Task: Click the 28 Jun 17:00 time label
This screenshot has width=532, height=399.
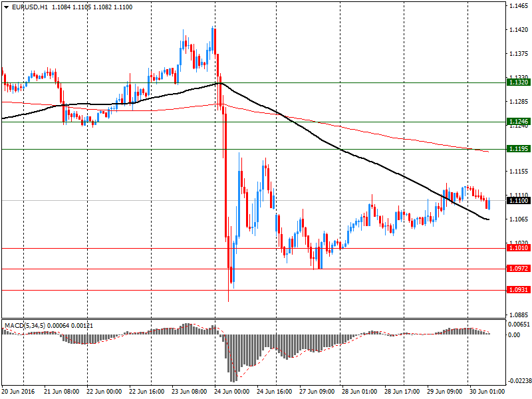Action: point(402,392)
